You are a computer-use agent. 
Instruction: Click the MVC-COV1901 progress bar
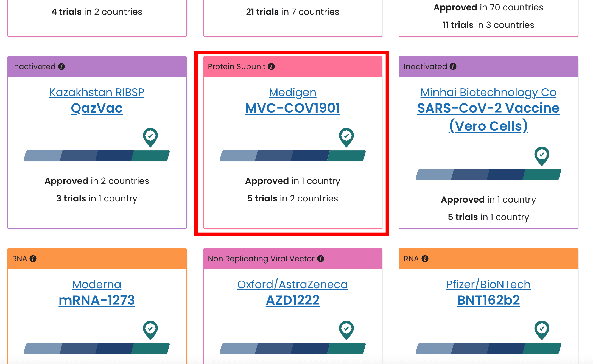coord(293,156)
